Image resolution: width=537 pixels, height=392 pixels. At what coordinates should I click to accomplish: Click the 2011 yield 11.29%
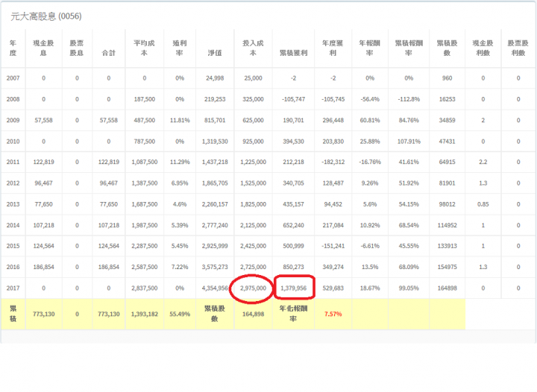180,162
